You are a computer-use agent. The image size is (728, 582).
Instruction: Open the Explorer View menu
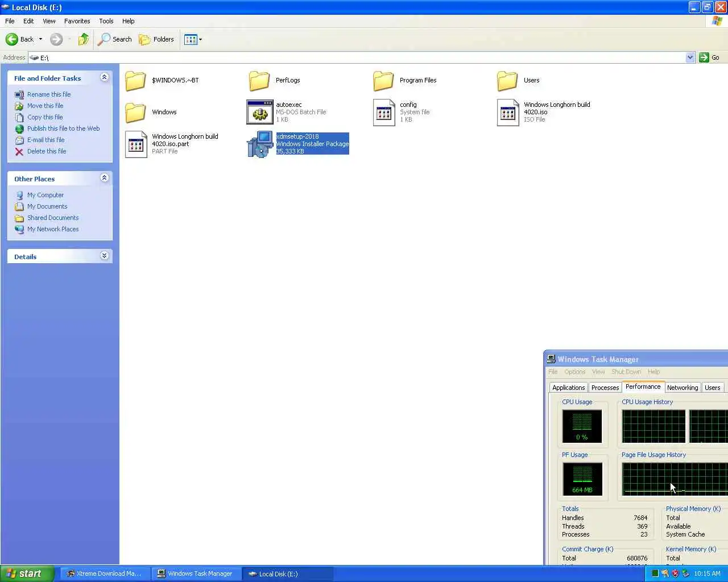[x=49, y=21]
